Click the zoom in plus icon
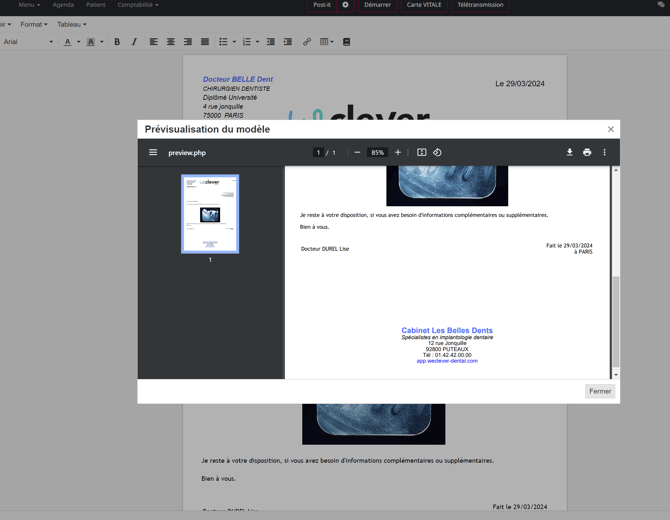 pyautogui.click(x=398, y=153)
